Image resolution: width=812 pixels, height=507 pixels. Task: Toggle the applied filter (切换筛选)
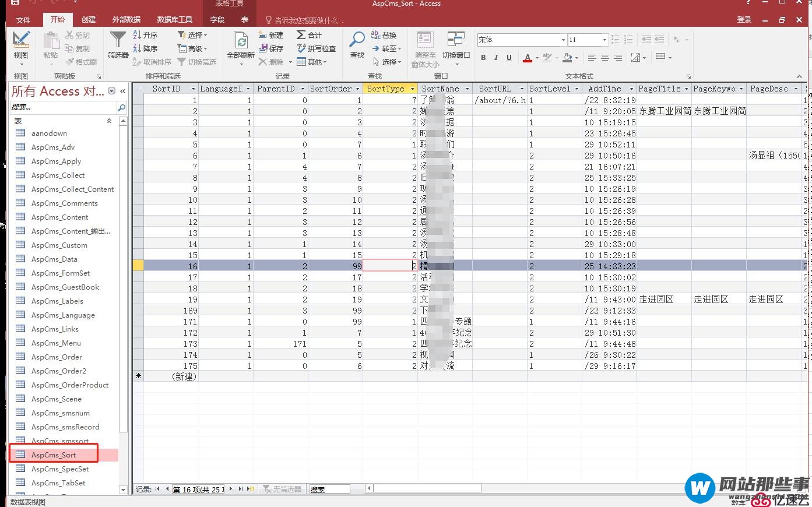197,62
